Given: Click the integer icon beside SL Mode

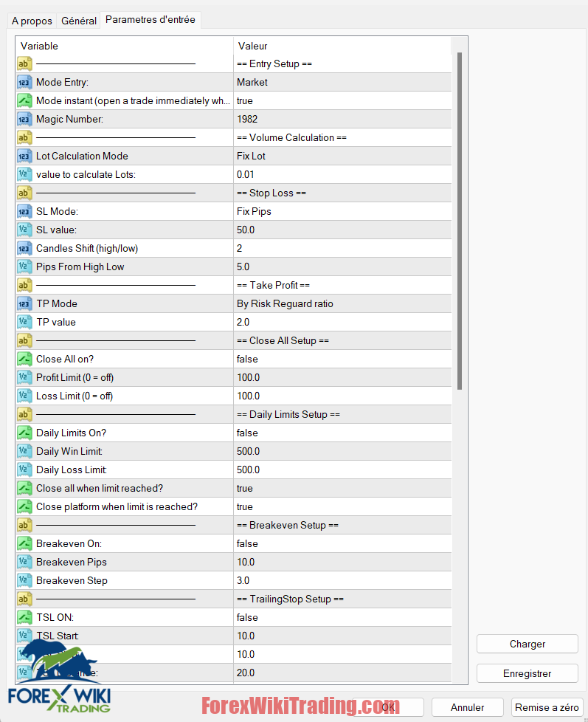Looking at the screenshot, I should coord(24,211).
